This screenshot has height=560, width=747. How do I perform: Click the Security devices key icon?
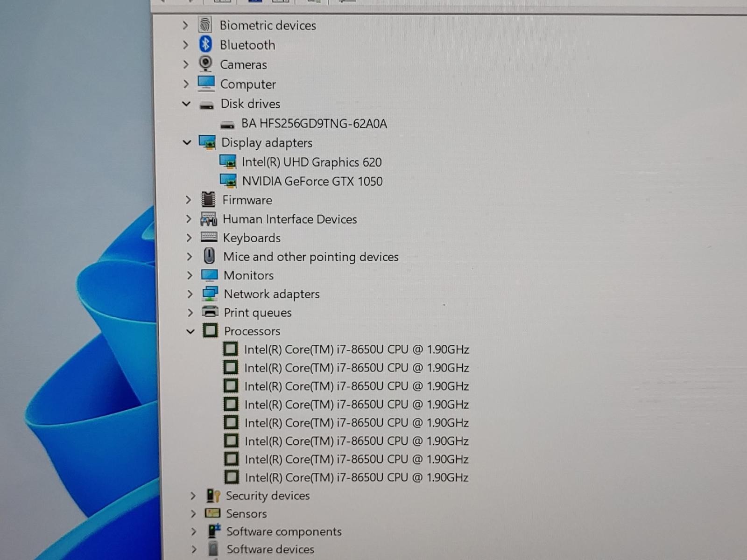pyautogui.click(x=213, y=495)
